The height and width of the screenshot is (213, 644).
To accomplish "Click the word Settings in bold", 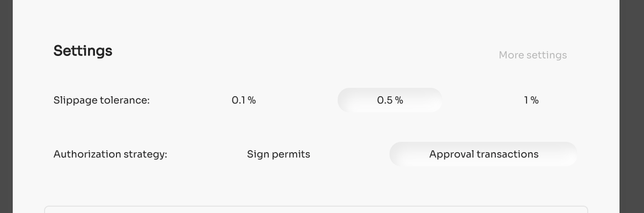I will click(83, 51).
